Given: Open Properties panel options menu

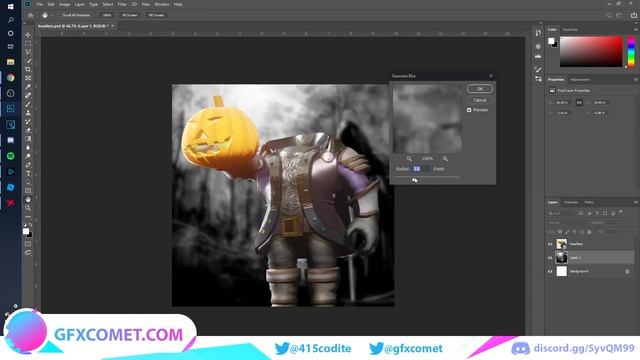Looking at the screenshot, I should click(636, 80).
